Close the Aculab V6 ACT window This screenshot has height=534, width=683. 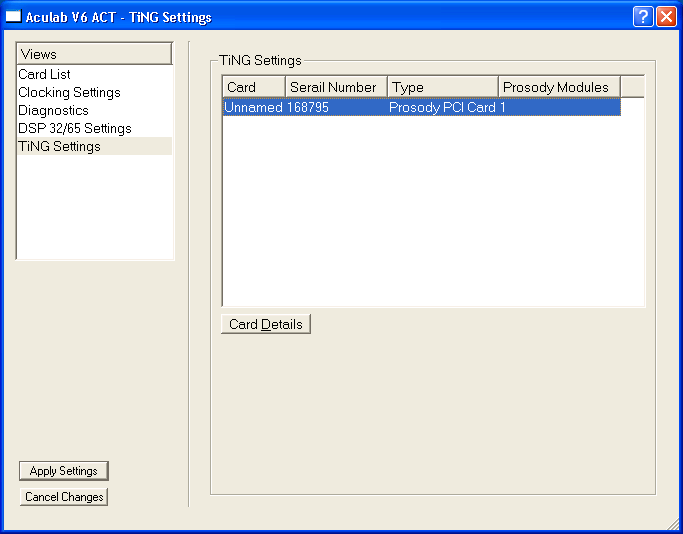tap(666, 17)
